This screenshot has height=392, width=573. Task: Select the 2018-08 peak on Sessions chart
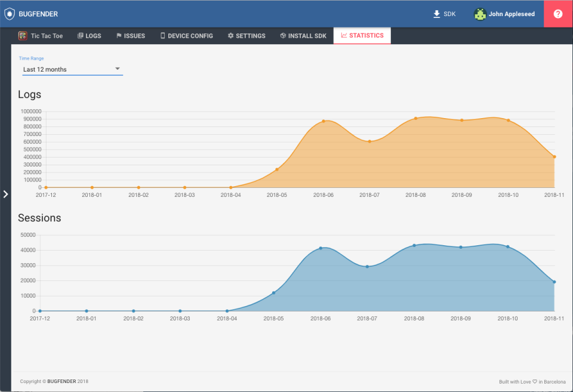(x=415, y=244)
